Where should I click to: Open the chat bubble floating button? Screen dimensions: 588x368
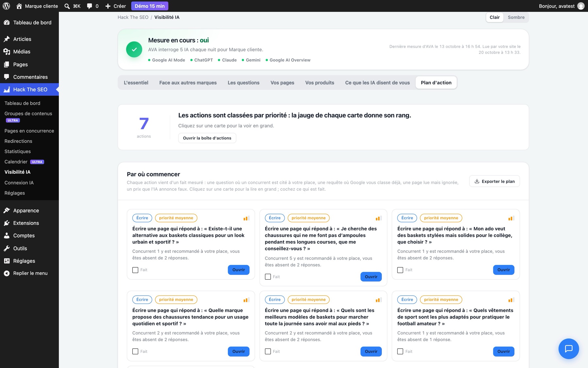tap(568, 348)
